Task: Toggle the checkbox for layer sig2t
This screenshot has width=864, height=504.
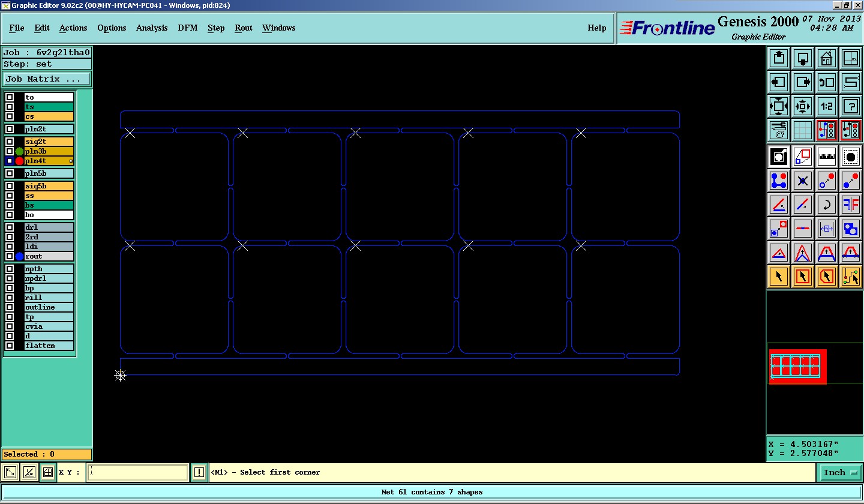Action: pyautogui.click(x=10, y=142)
